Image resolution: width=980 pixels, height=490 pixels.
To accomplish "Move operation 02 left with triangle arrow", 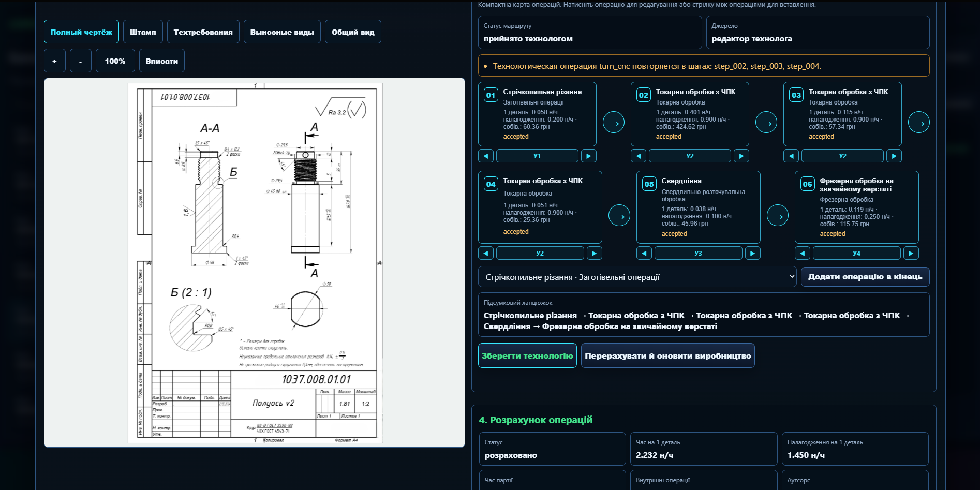I will [x=639, y=156].
